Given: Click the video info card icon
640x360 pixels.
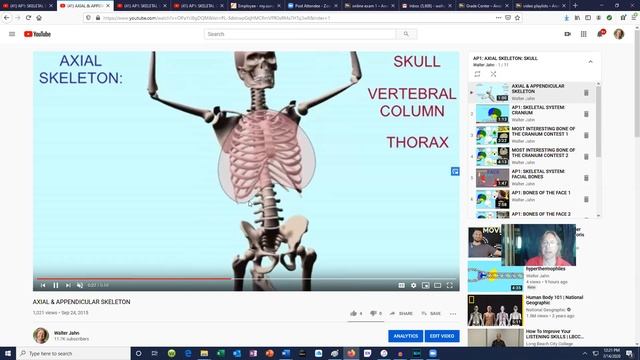Looking at the screenshot, I should click(455, 171).
